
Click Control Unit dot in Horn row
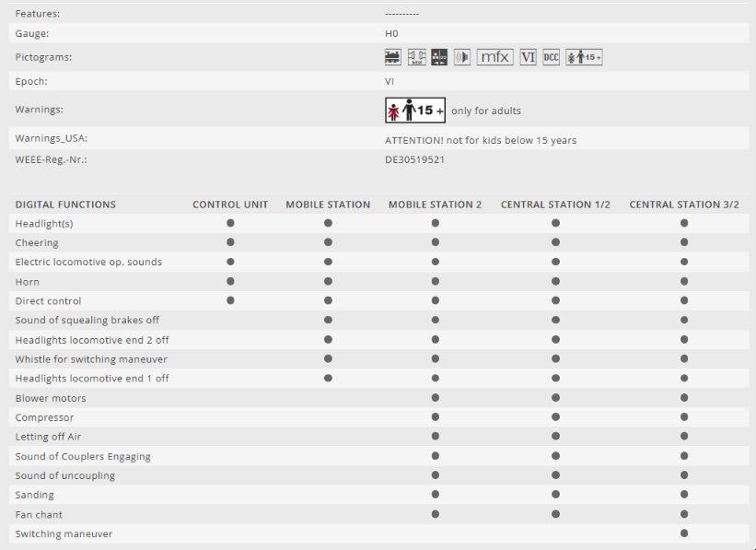tap(230, 281)
